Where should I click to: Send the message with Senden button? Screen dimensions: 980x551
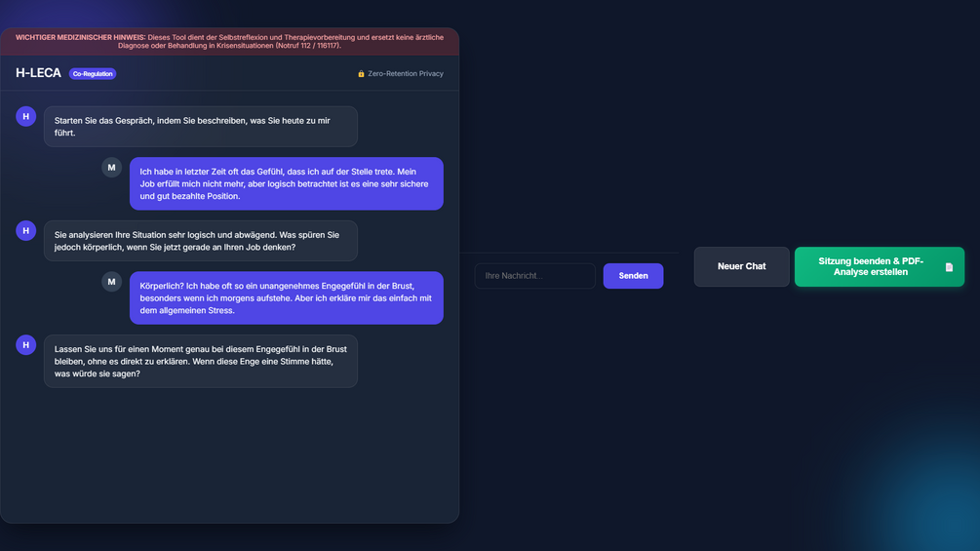(633, 275)
